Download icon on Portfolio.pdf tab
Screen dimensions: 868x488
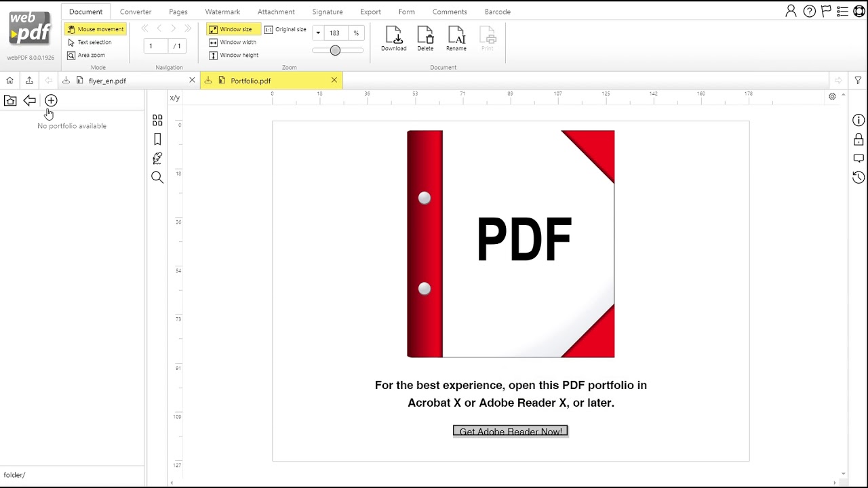(208, 80)
